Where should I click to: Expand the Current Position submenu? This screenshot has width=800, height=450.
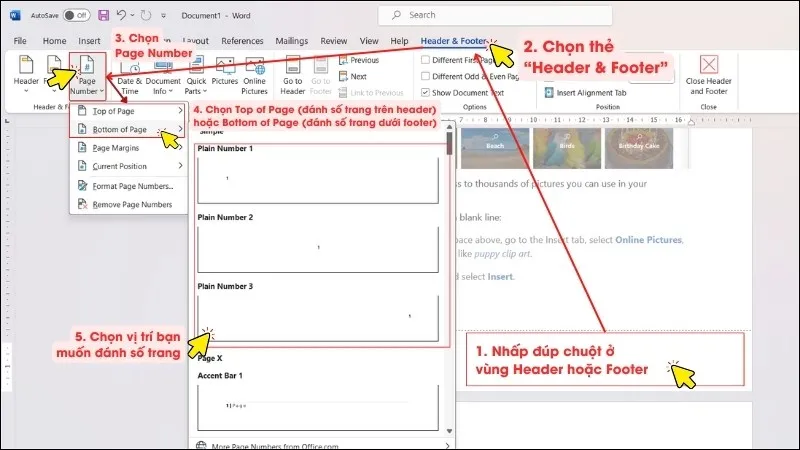(128, 166)
